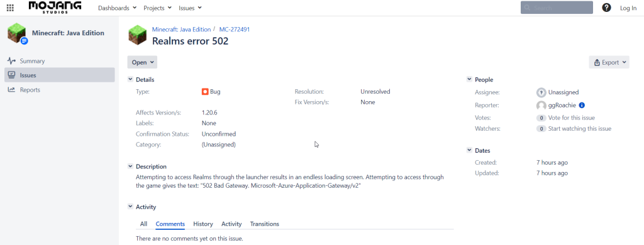Click the Reports chart icon

11,90
